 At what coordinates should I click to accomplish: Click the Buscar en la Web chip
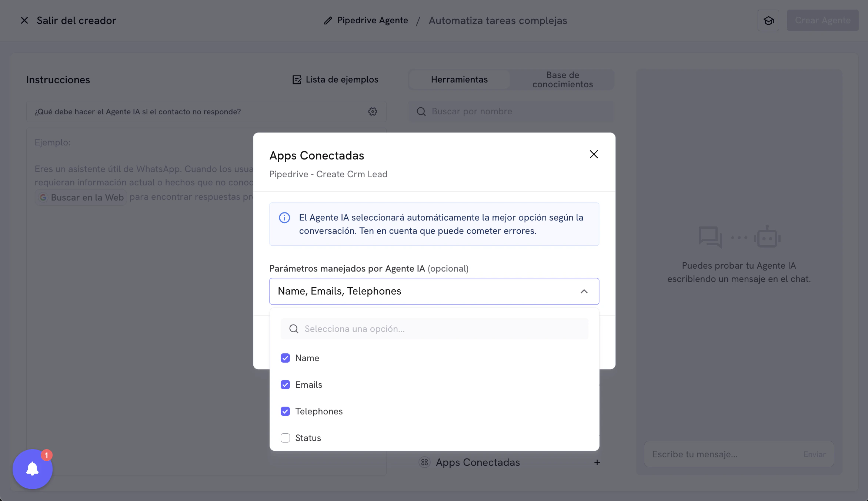pos(81,197)
